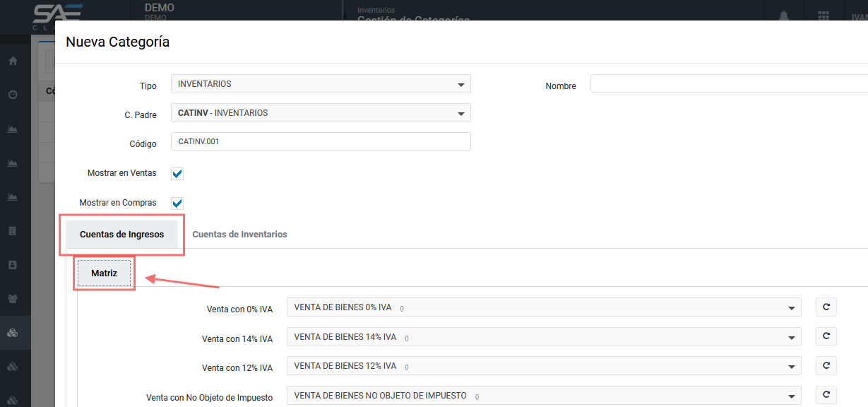Click the users group icon in the sidebar
The height and width of the screenshot is (407, 868).
pyautogui.click(x=13, y=299)
